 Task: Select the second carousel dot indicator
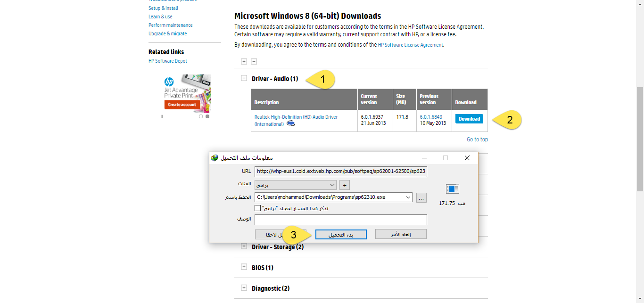[x=207, y=116]
